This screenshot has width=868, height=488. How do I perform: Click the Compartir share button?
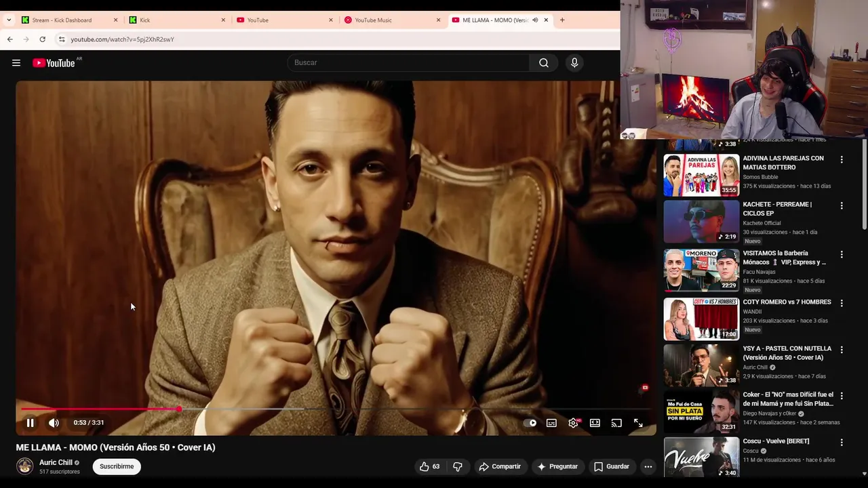click(x=500, y=466)
